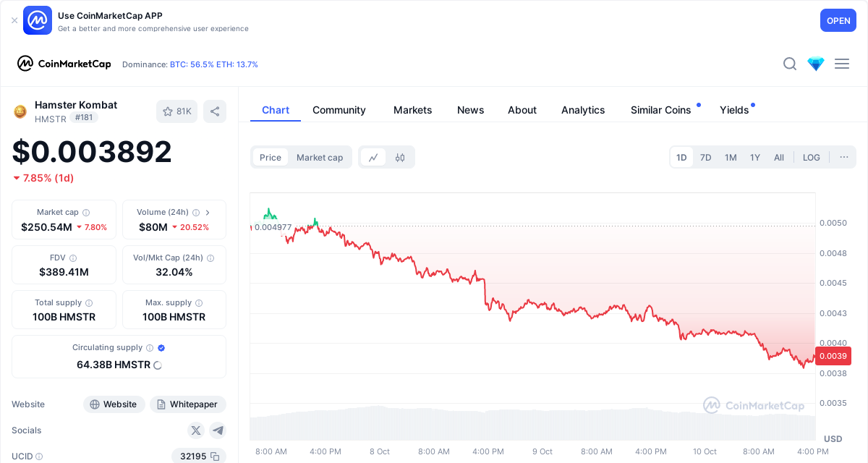This screenshot has width=868, height=463.
Task: Click the Hamster Kombat coin logo
Action: coord(20,111)
